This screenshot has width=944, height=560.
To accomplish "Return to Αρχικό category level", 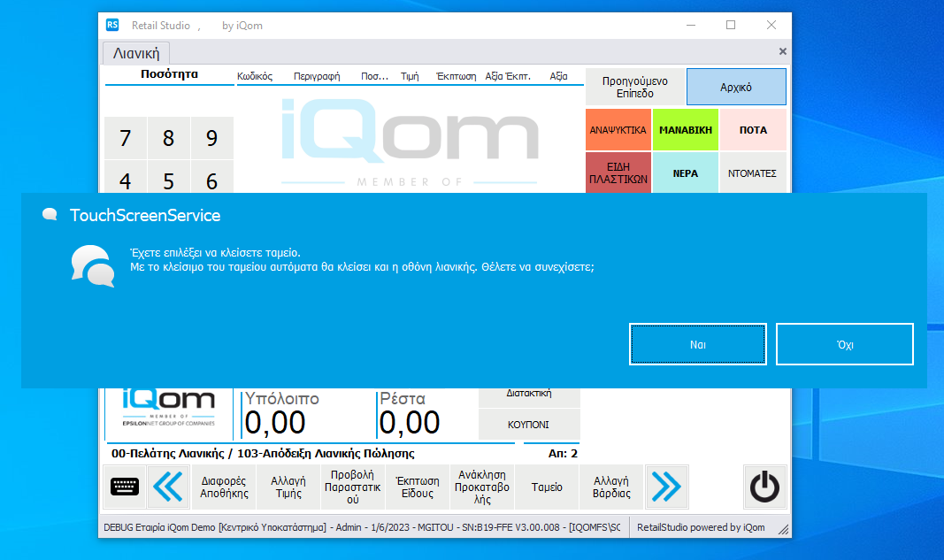I will point(736,87).
